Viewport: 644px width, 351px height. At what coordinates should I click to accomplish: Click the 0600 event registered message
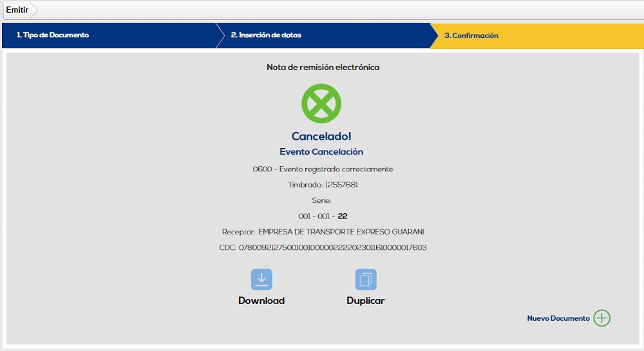pos(323,169)
